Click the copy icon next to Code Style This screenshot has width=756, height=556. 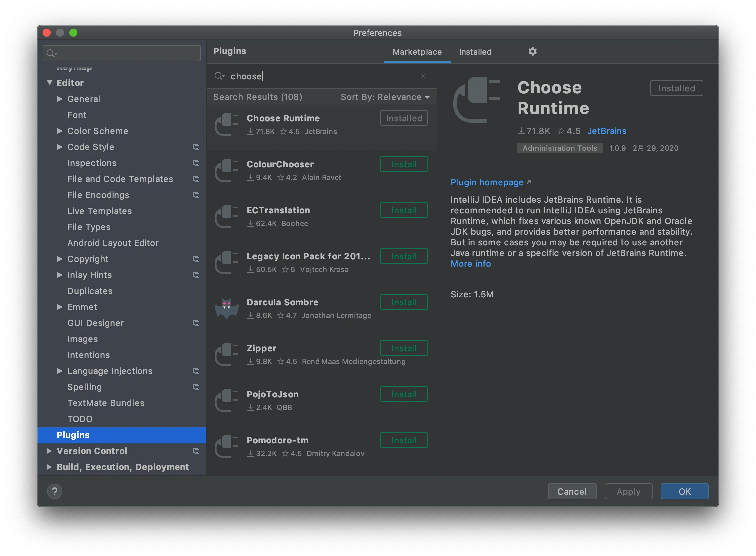(196, 147)
